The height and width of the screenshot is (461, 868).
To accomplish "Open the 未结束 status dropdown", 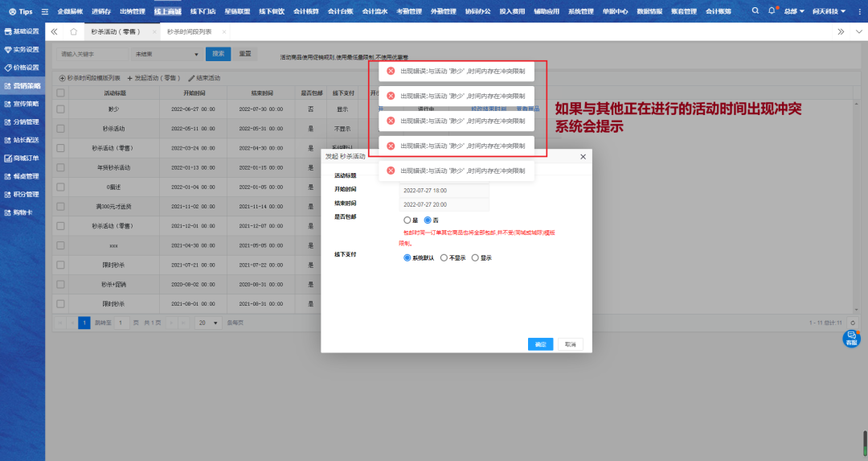I will [x=166, y=54].
